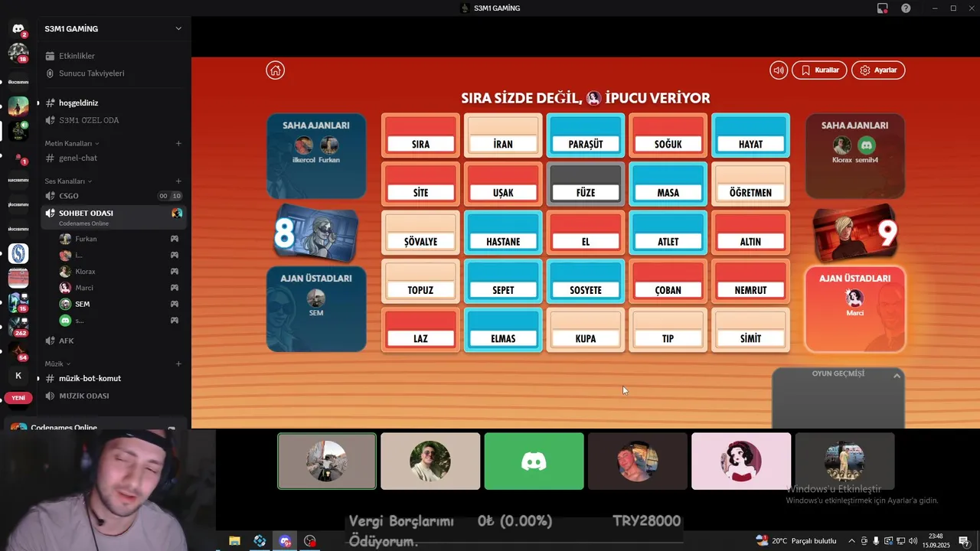Open the Discord inbox icon in title bar
Screen dimensions: 980x551
click(882, 8)
